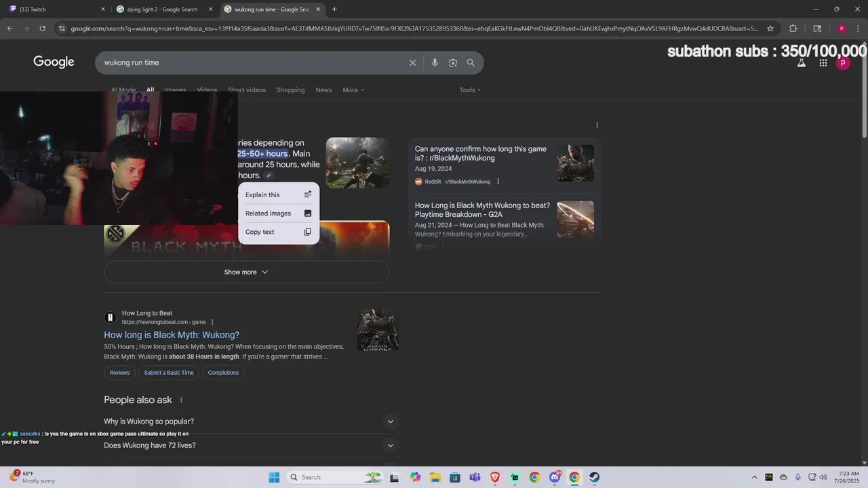Screen dimensions: 868x488
Task: Switch to Shopping results
Action: [x=290, y=90]
